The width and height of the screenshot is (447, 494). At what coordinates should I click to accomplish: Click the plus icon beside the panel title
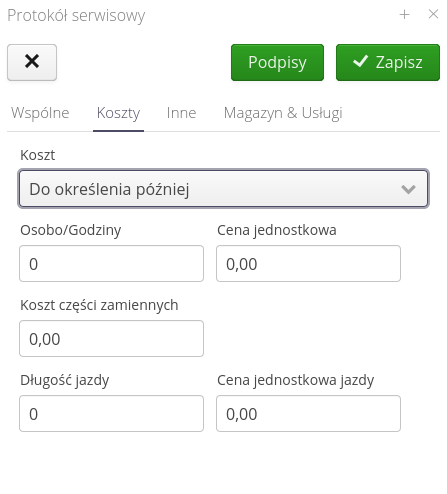(404, 14)
